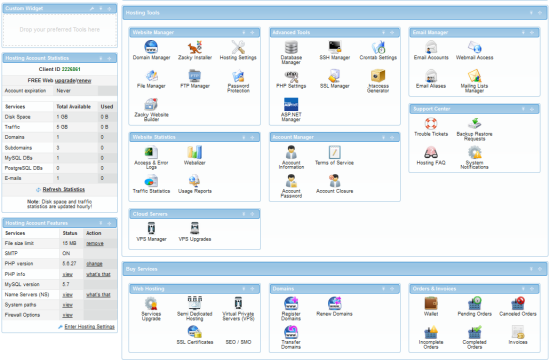Viewport: 550px width, 363px height.
Task: Open the Wallet
Action: pyautogui.click(x=431, y=307)
